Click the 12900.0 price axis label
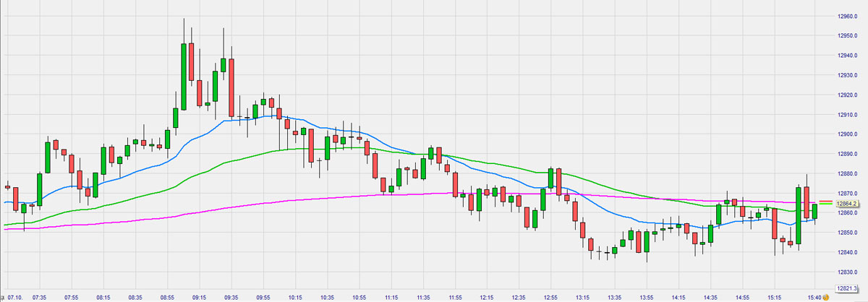 point(847,134)
